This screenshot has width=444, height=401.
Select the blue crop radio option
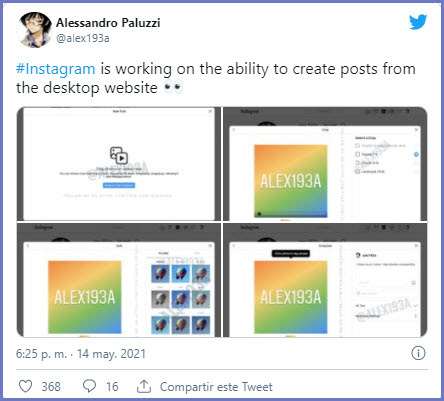[416, 154]
